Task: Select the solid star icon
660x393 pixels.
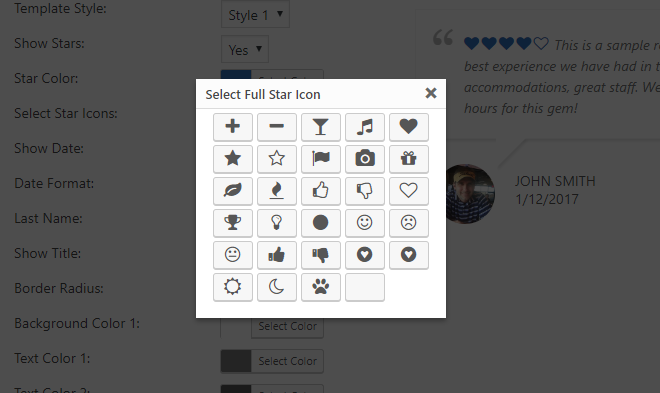Action: point(232,159)
